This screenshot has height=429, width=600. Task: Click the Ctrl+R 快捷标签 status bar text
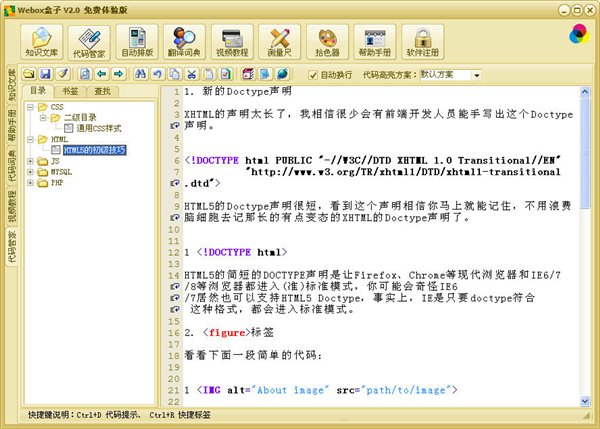click(x=180, y=415)
